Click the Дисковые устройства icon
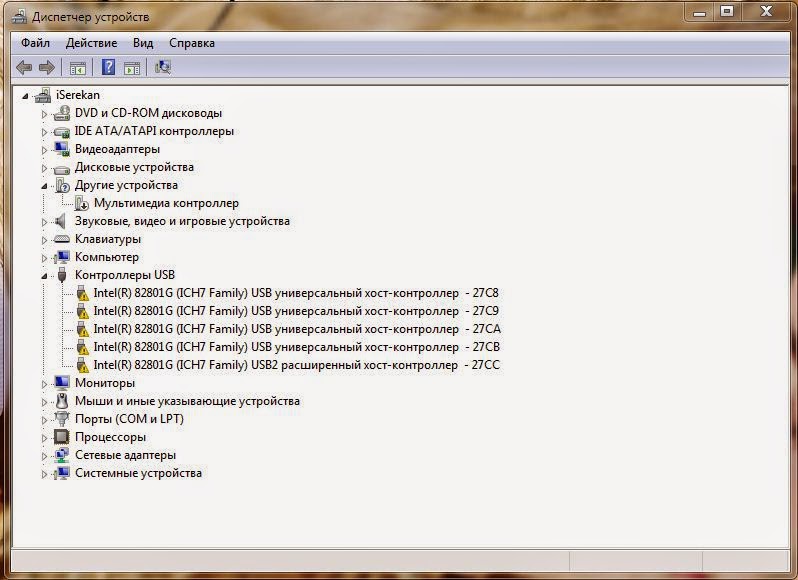The image size is (798, 580). point(62,168)
